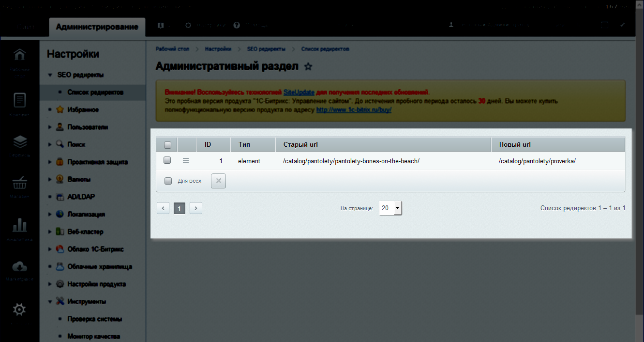This screenshot has height=342, width=644.
Task: Open the Контент sidebar icon
Action: 19,99
